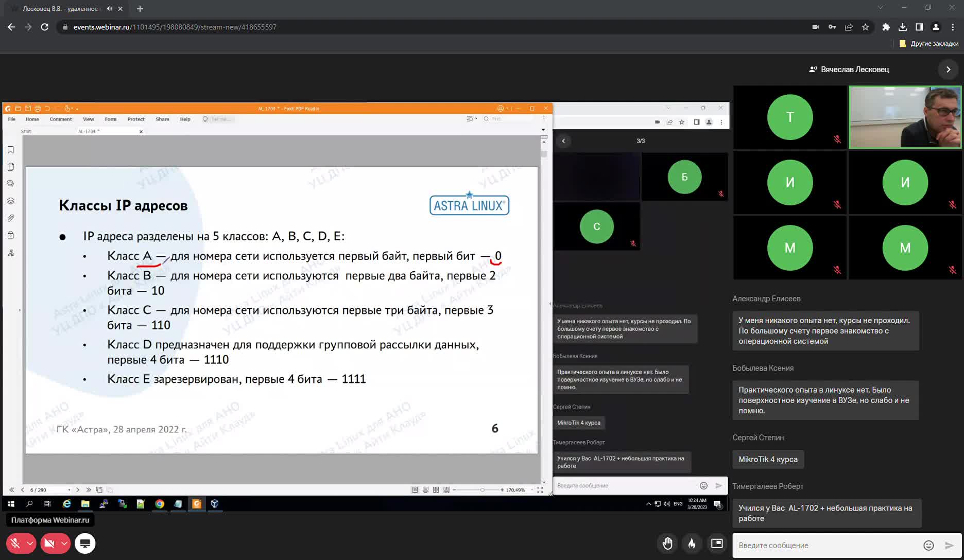Reload the webinar page
Screen dimensions: 964x560
tap(45, 27)
